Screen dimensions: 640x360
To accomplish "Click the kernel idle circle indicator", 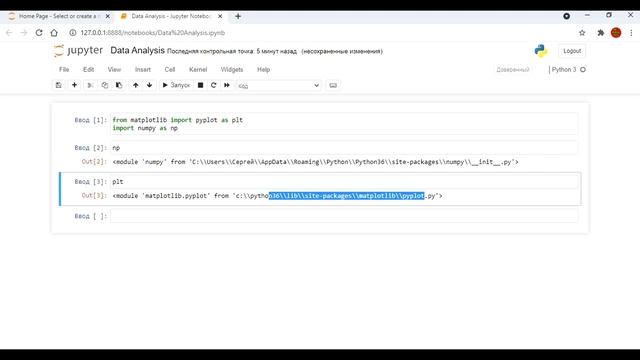I will pyautogui.click(x=583, y=70).
